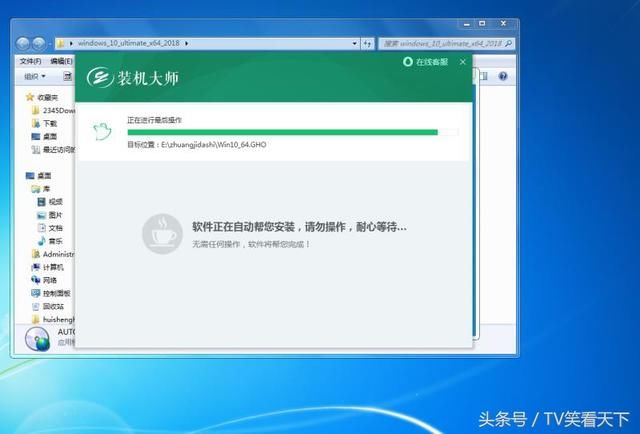Open 图片 library in sidebar
Image resolution: width=640 pixels, height=434 pixels.
(x=50, y=215)
